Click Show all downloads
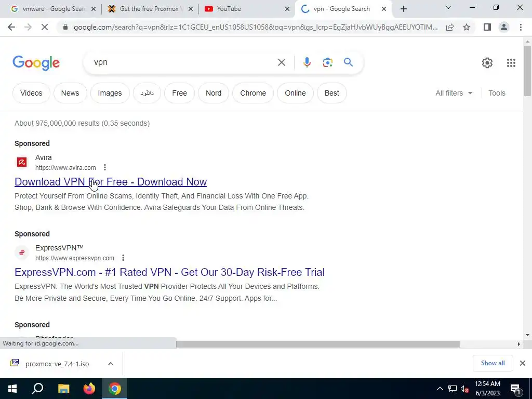The height and width of the screenshot is (399, 532). click(x=493, y=363)
